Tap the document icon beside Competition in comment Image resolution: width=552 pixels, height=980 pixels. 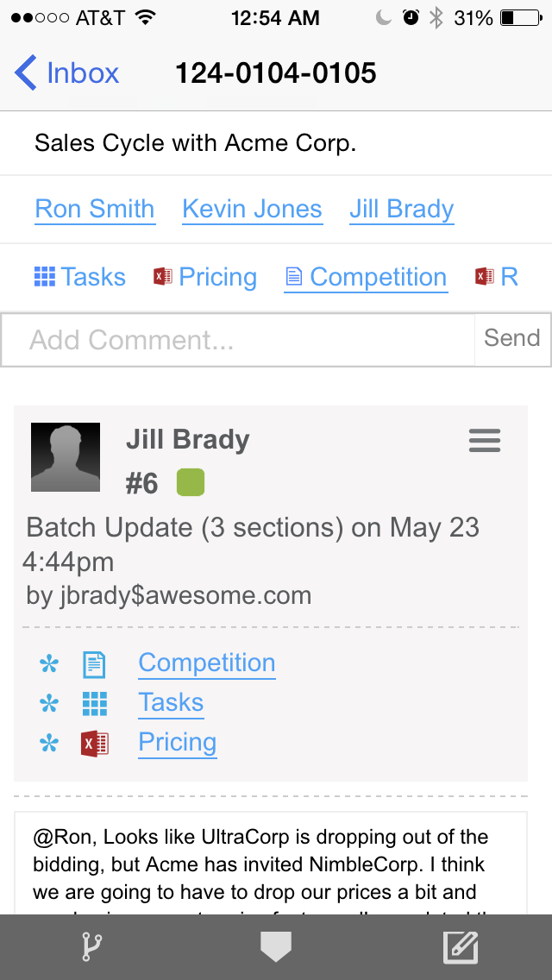[94, 663]
